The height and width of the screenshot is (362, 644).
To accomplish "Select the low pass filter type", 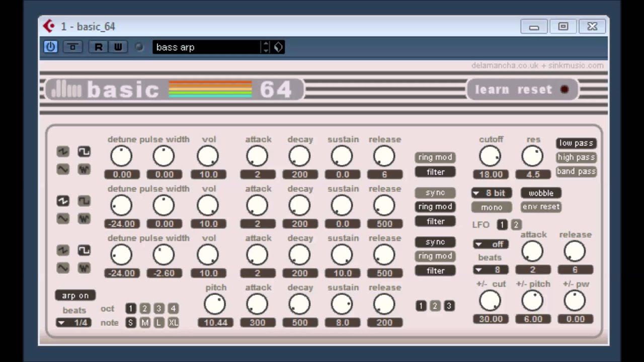I will 576,143.
